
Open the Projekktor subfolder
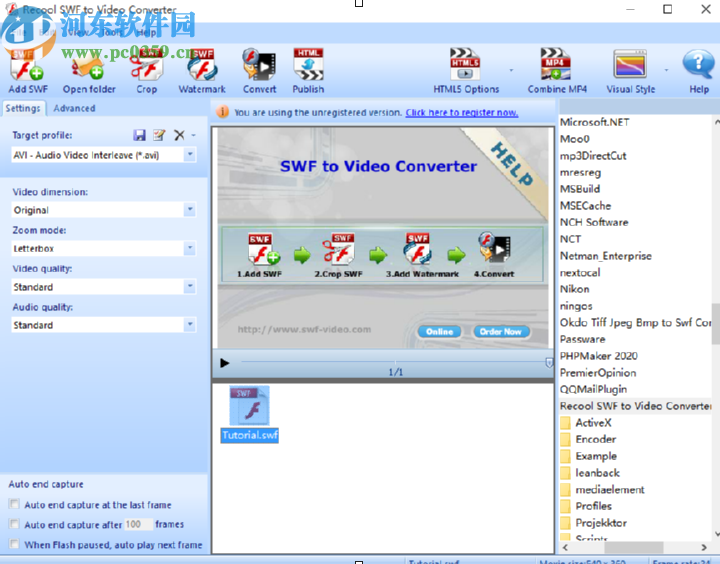(x=594, y=523)
